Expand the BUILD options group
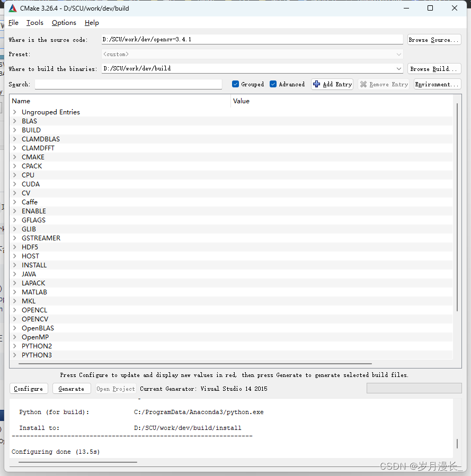 click(14, 130)
